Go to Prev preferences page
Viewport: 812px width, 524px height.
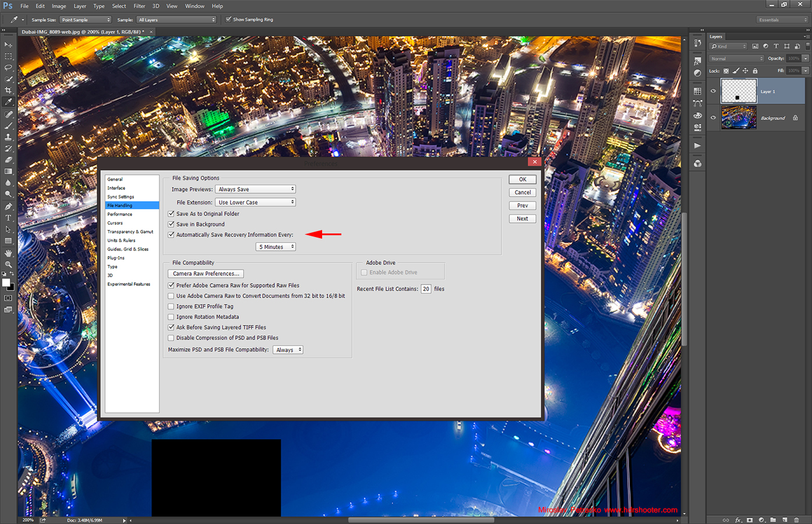(522, 206)
